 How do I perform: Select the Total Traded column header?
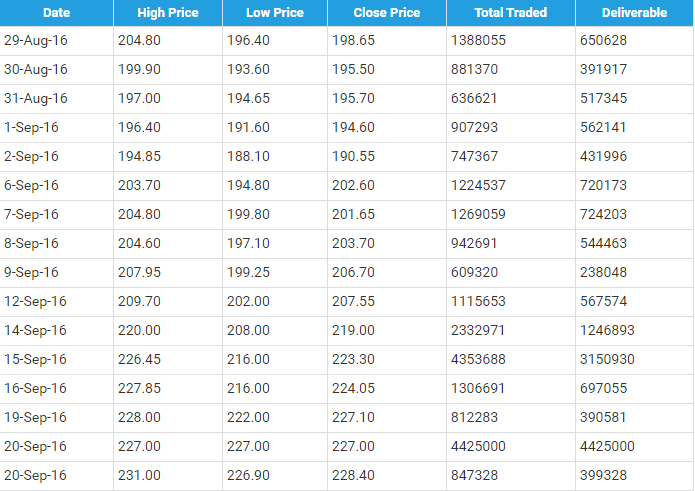coord(510,13)
